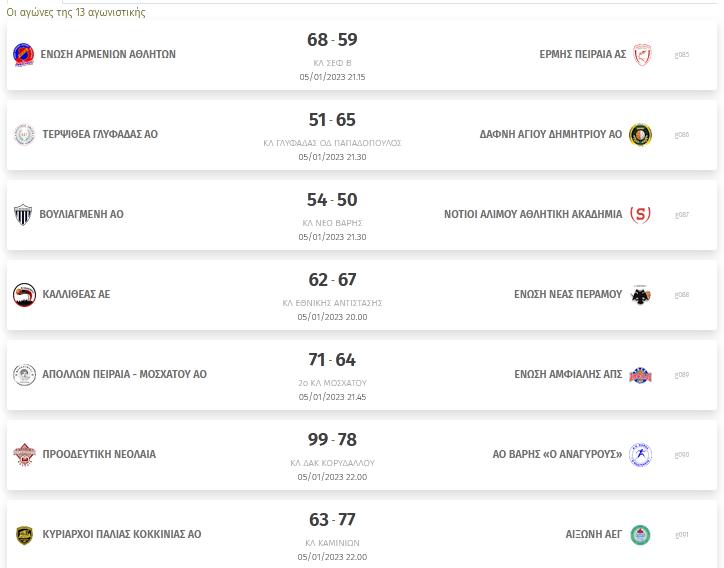Select the ΑΟ Βάρης Ανάγυρους round logo
Screen dimensions: 724x568
640,454
